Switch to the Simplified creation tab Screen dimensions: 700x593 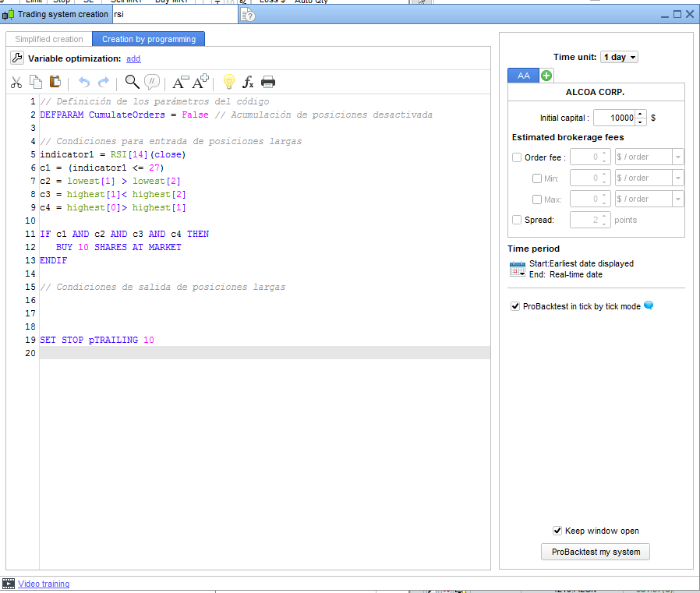point(49,39)
